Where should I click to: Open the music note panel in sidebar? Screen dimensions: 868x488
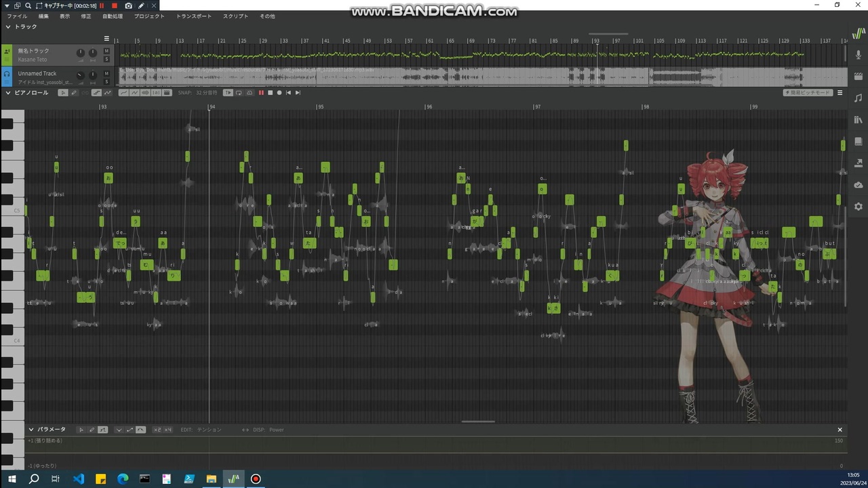pyautogui.click(x=859, y=98)
